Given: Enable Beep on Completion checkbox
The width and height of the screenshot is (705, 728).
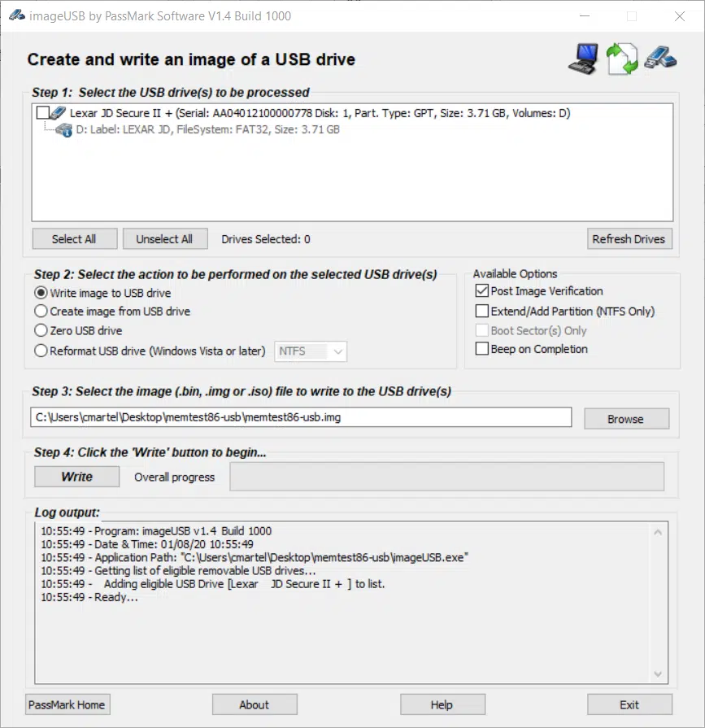Looking at the screenshot, I should 481,349.
